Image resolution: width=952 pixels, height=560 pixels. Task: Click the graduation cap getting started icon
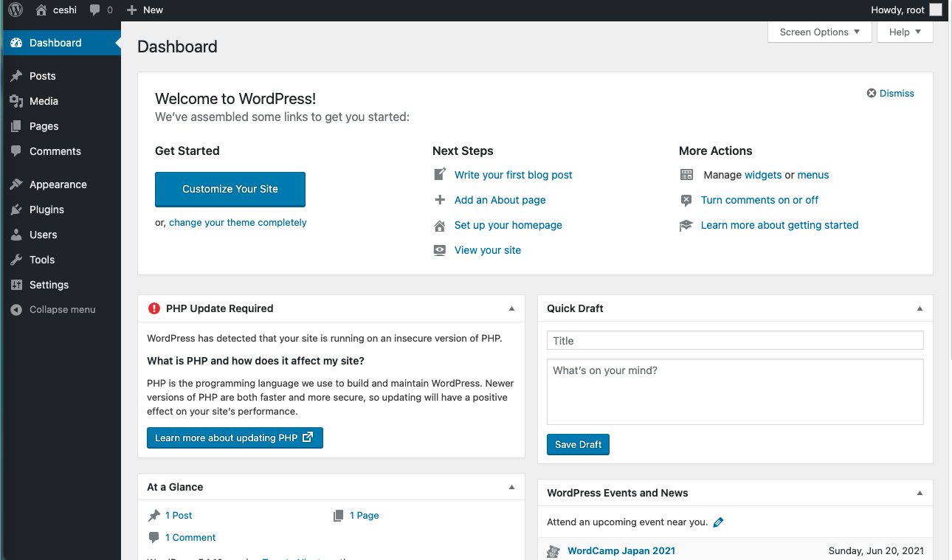tap(686, 225)
